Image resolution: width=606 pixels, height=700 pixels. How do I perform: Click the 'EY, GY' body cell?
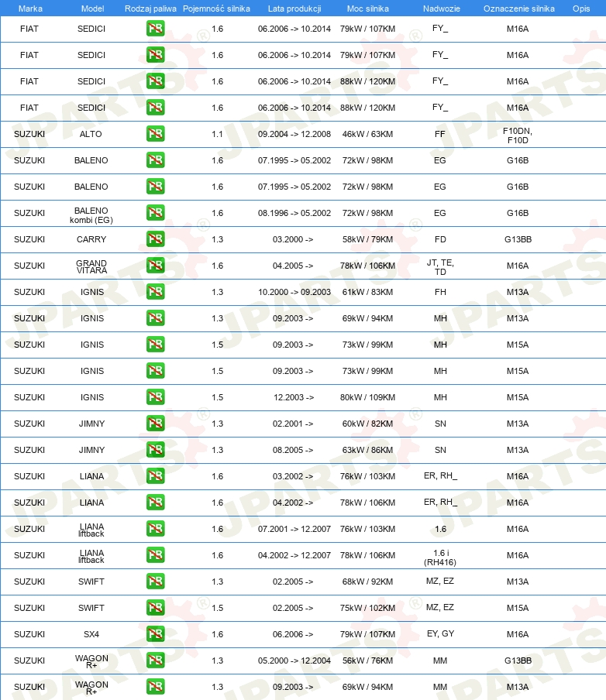click(x=440, y=633)
